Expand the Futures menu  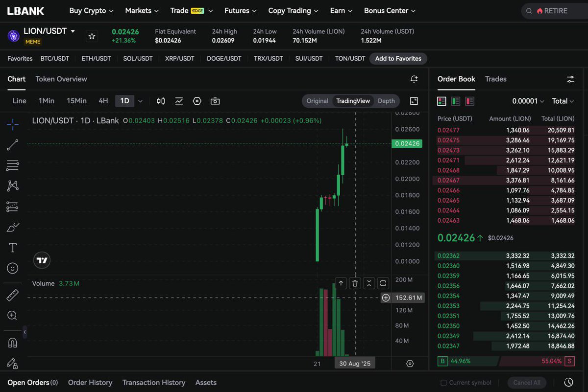tap(241, 11)
